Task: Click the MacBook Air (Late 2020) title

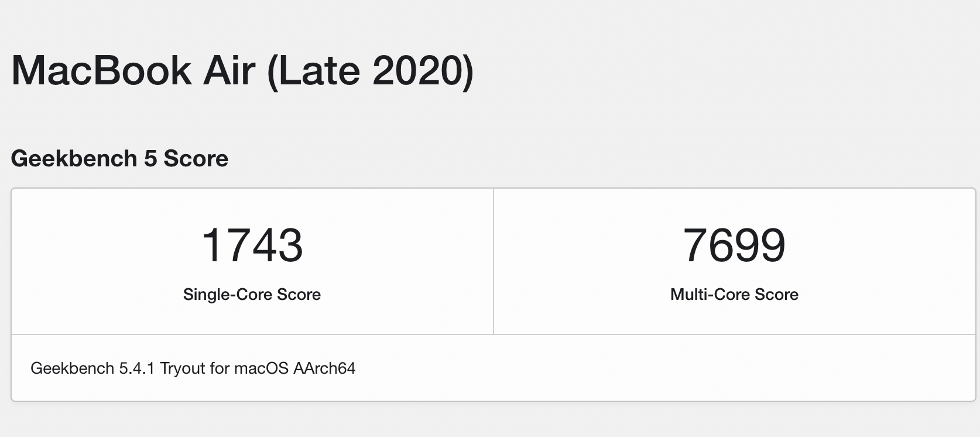Action: [x=242, y=71]
